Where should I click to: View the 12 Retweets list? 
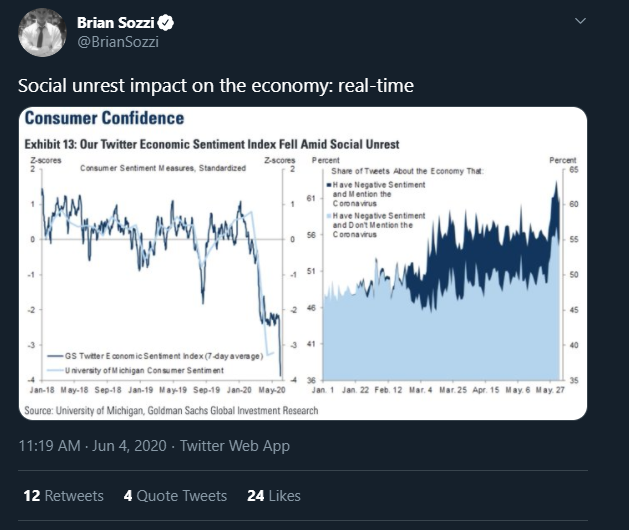coord(63,495)
